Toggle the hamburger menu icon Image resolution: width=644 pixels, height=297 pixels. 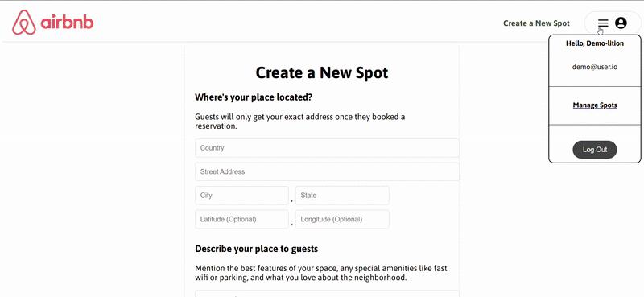coord(603,23)
